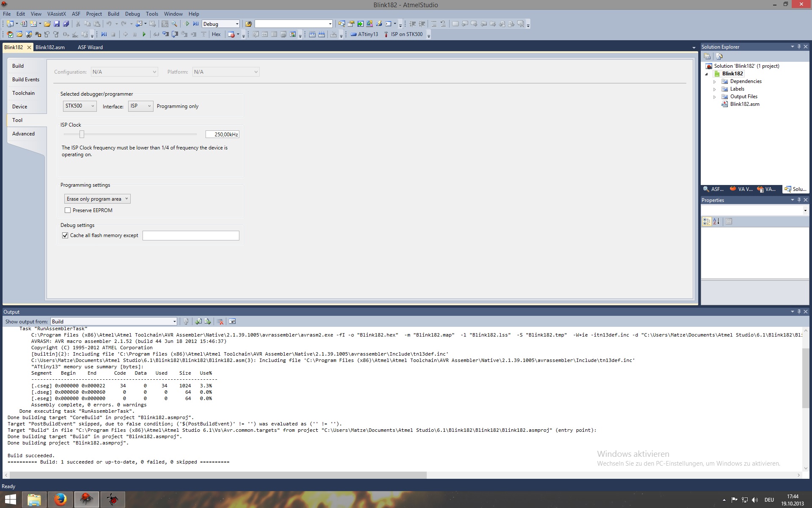The width and height of the screenshot is (812, 508).
Task: Click the Properties icon in Solution Explorer toolbar
Action: pyautogui.click(x=707, y=56)
